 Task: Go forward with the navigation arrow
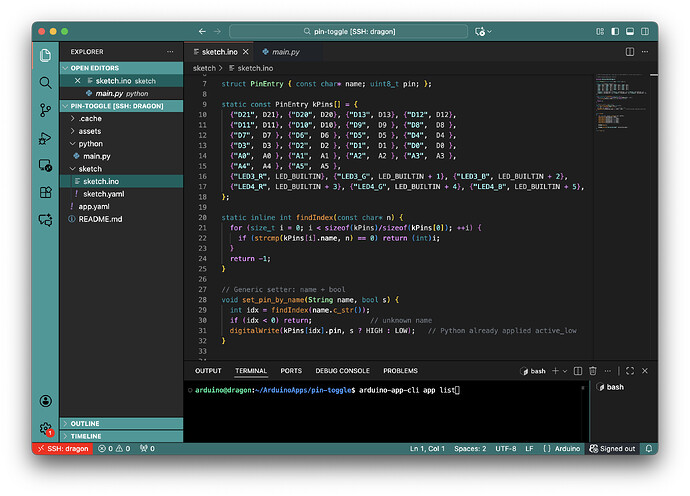[x=217, y=31]
